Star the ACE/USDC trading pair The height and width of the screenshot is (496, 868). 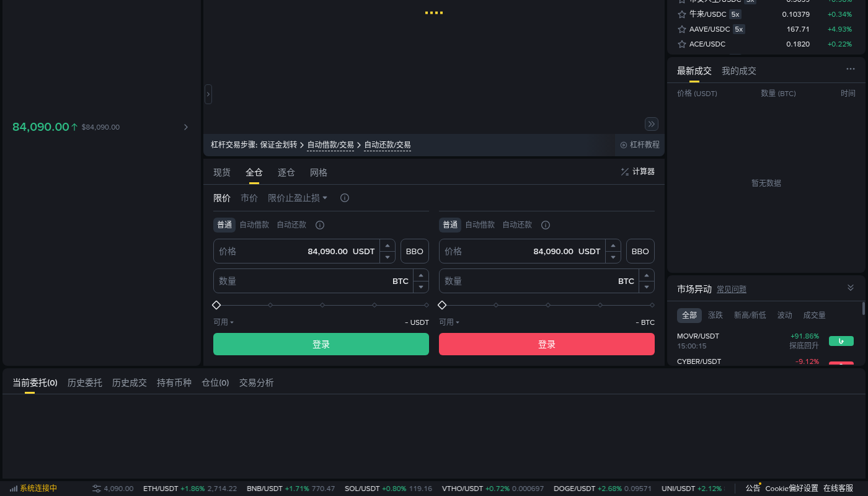(681, 44)
